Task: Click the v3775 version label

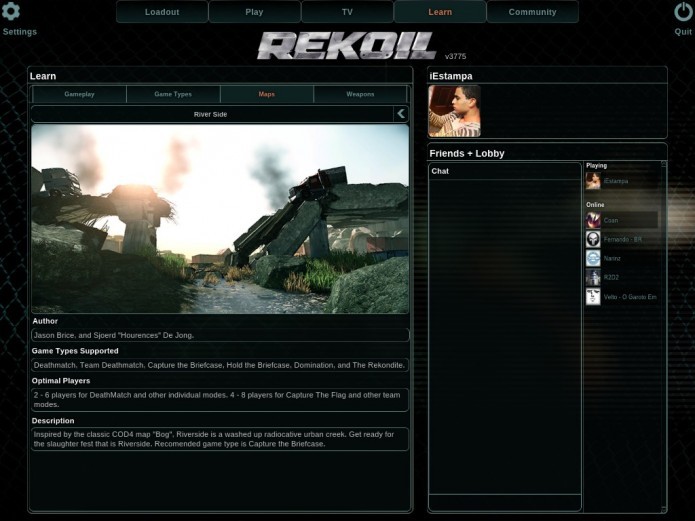Action: (x=455, y=56)
